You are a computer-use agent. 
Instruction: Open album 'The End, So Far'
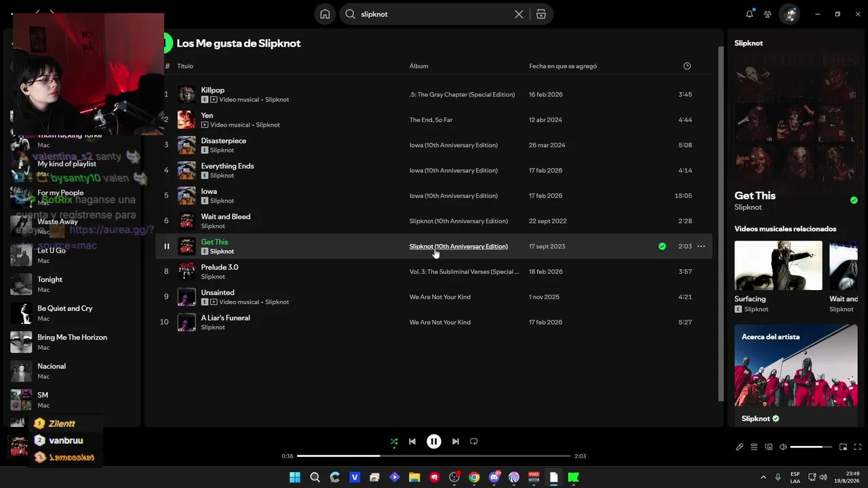(431, 120)
